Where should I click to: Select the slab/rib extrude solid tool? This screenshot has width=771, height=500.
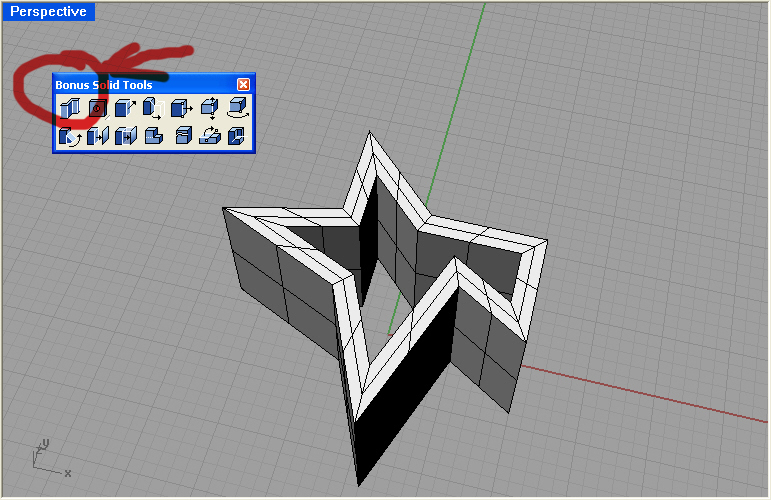[x=69, y=109]
